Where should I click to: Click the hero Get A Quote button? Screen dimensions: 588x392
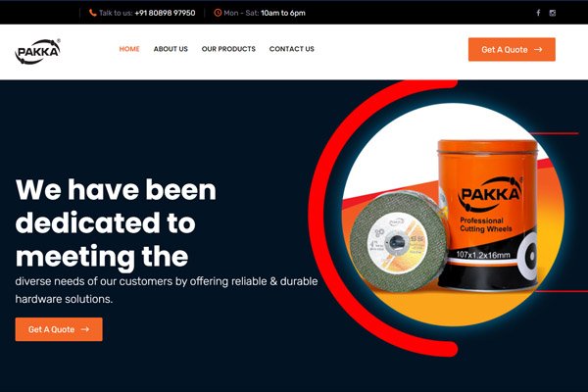(59, 329)
